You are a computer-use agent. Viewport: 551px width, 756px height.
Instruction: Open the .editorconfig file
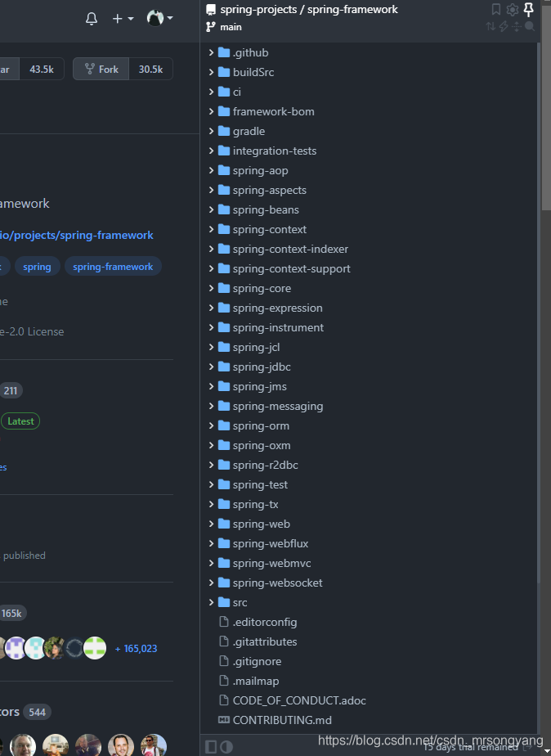coord(264,622)
